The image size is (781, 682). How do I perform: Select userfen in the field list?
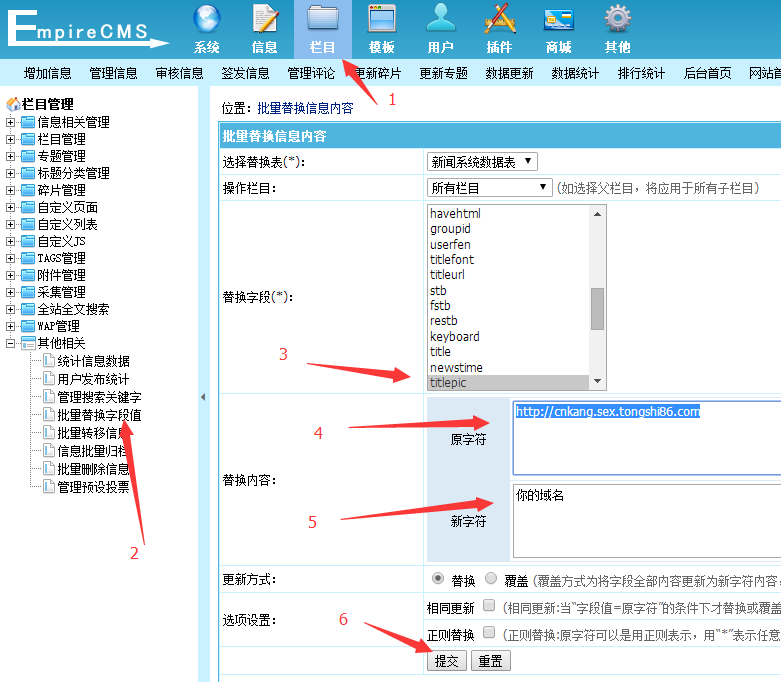(x=509, y=244)
